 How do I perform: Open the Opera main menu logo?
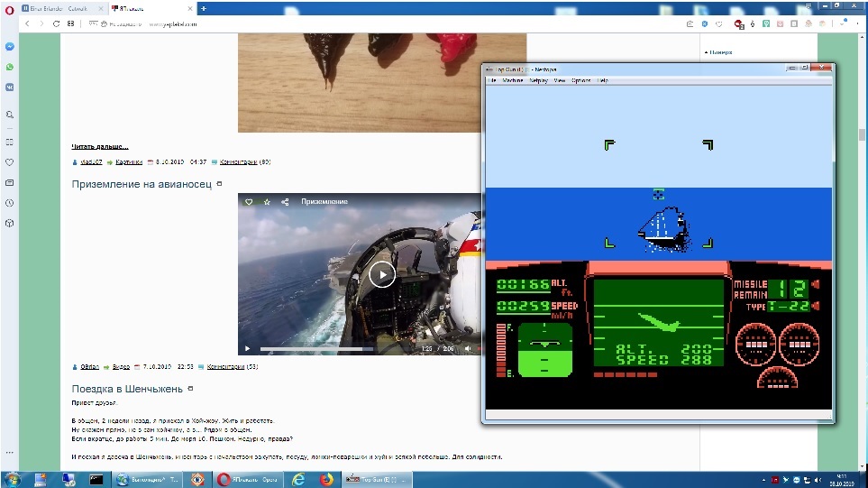point(9,9)
